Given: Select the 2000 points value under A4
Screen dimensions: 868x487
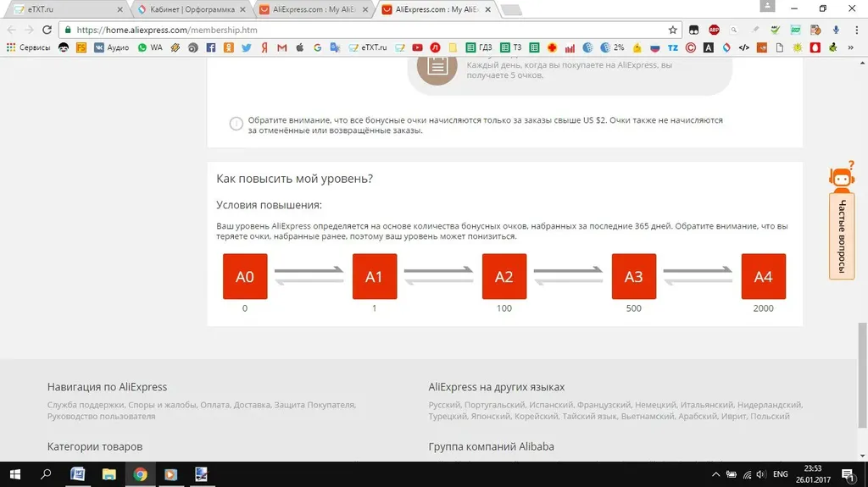Looking at the screenshot, I should [763, 308].
